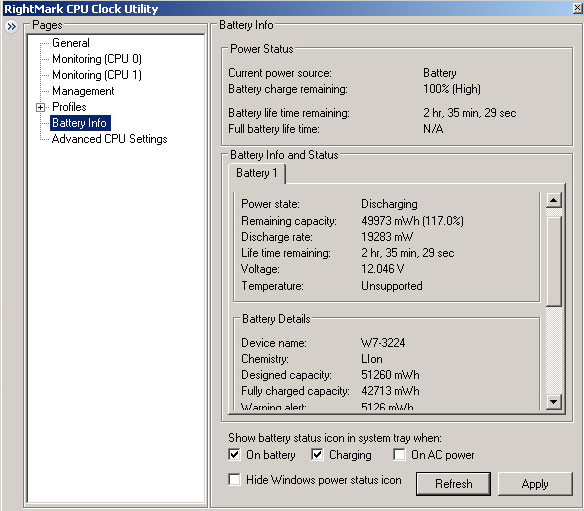Open Advanced CPU Settings page
This screenshot has width=584, height=511.
[x=110, y=139]
